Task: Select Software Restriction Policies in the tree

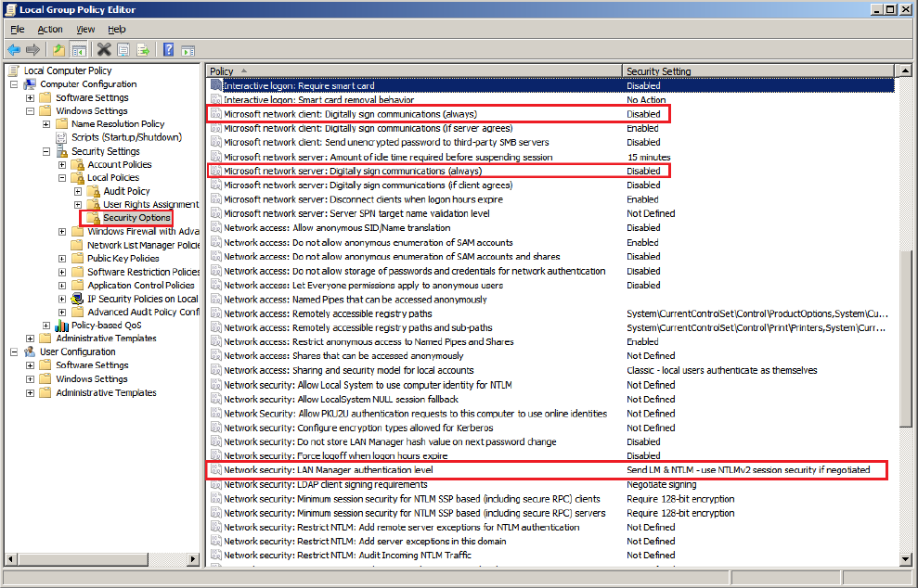Action: (144, 272)
